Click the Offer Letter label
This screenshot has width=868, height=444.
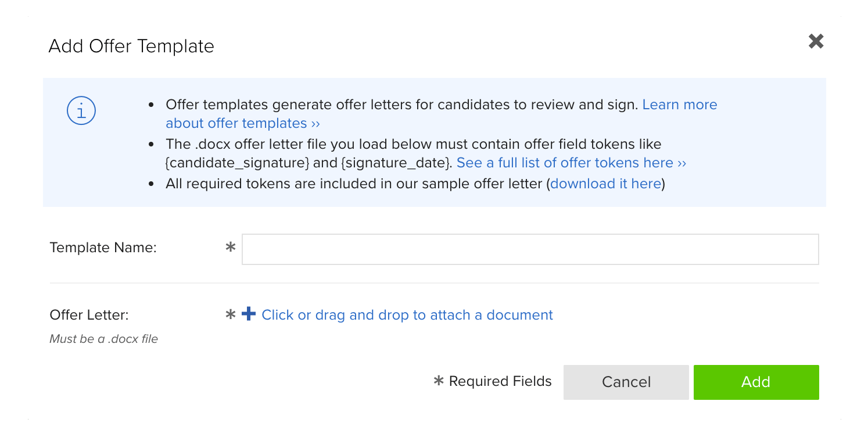89,315
